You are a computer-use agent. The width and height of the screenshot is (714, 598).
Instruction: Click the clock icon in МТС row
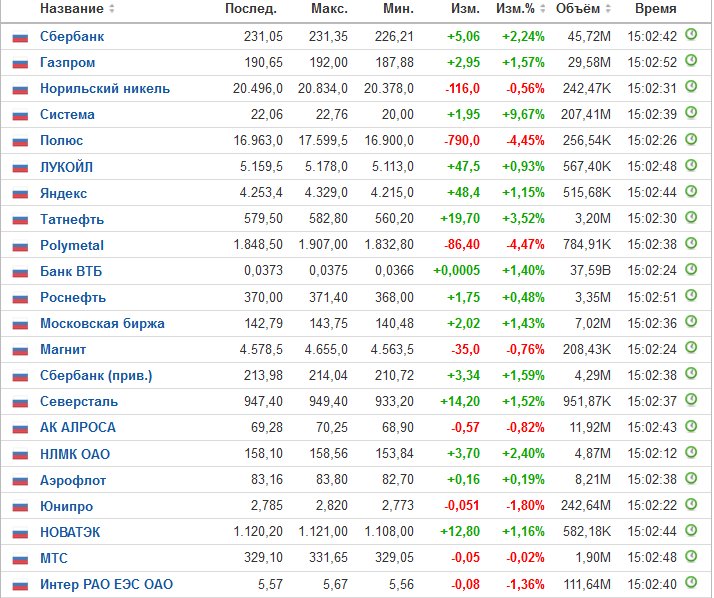click(x=691, y=556)
